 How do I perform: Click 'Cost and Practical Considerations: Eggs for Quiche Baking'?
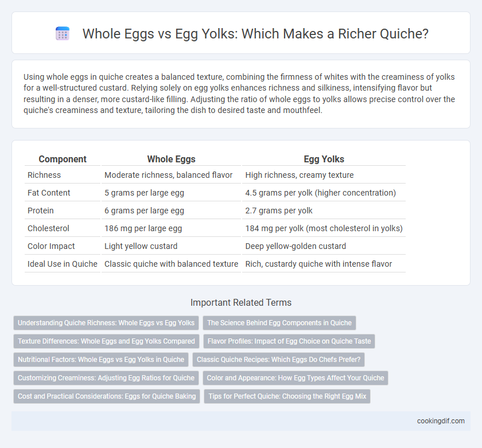pos(107,396)
